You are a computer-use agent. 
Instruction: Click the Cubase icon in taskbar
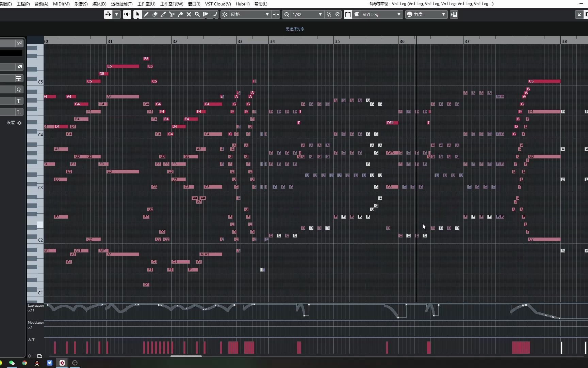62,363
